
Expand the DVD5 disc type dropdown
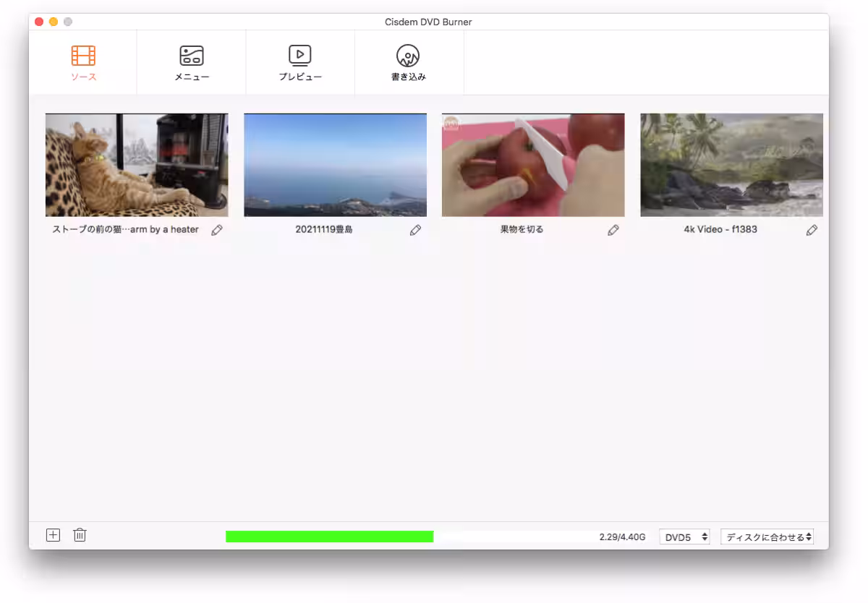point(684,537)
